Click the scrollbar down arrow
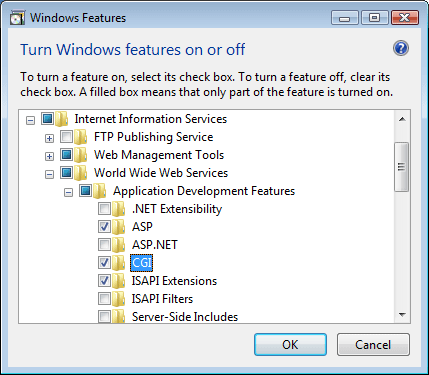429x375 pixels. point(402,315)
